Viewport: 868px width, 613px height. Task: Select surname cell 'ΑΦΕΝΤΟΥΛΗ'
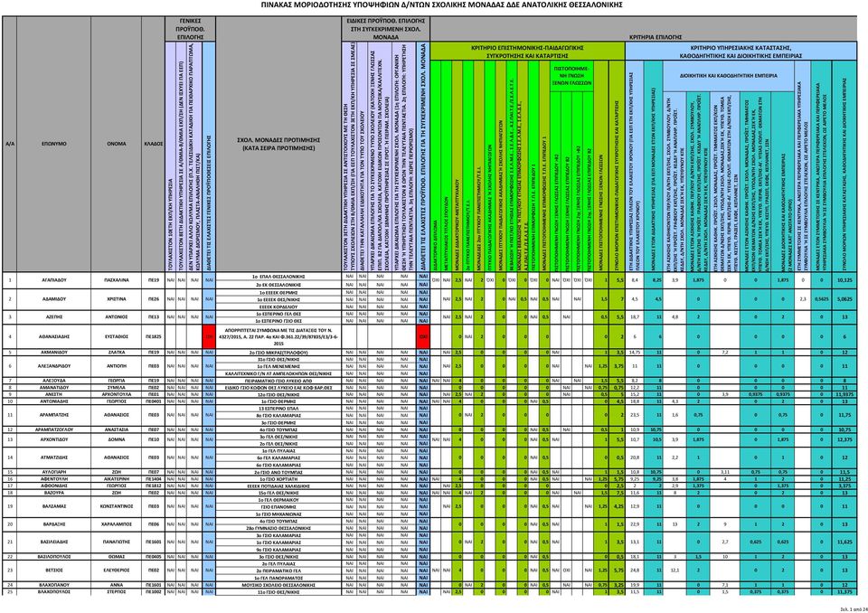(53, 479)
